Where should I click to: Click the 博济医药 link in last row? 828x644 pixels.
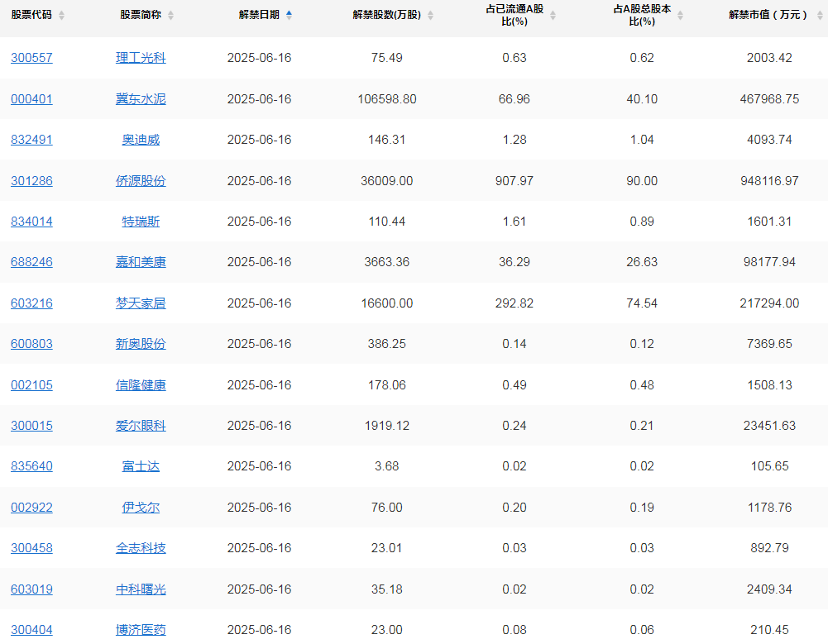pyautogui.click(x=141, y=629)
